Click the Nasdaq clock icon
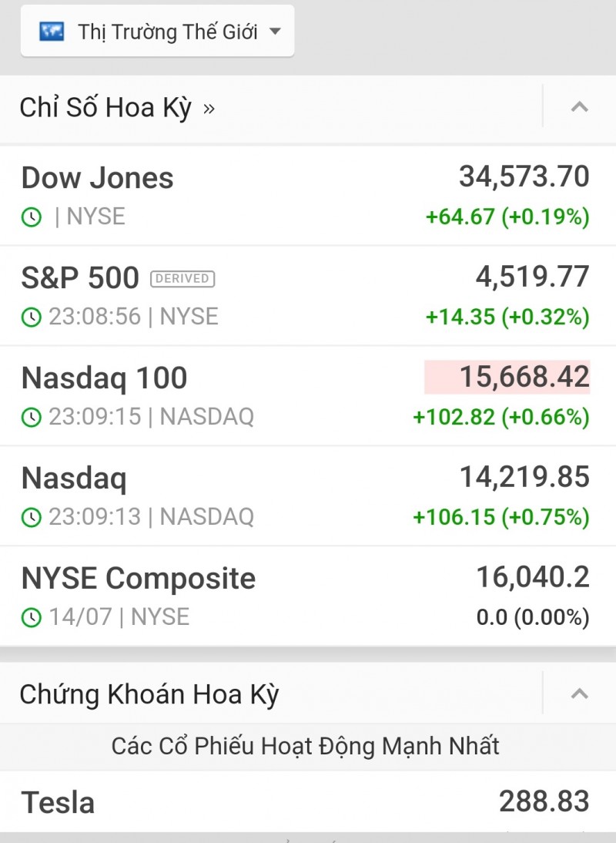This screenshot has height=843, width=616. point(31,517)
